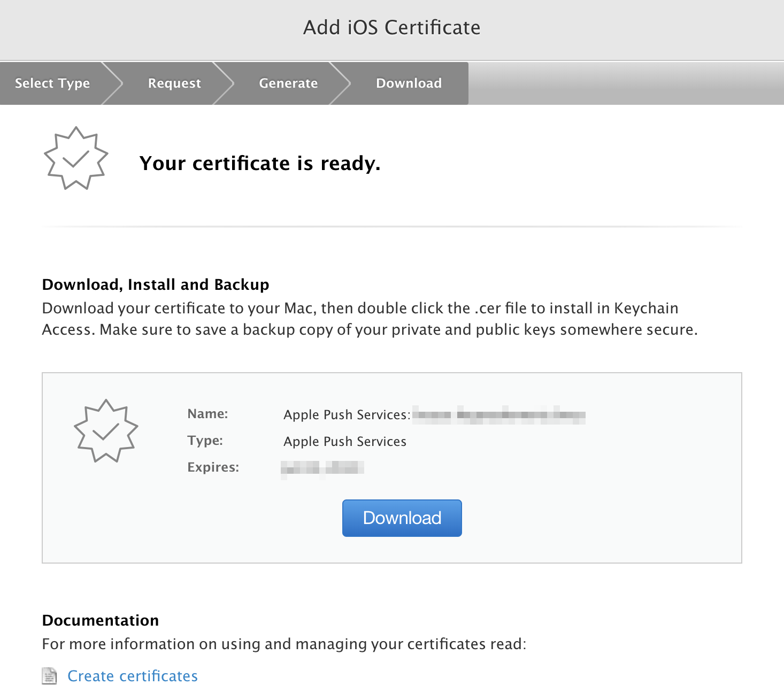Select the Request step
This screenshot has width=784, height=693.
click(174, 83)
